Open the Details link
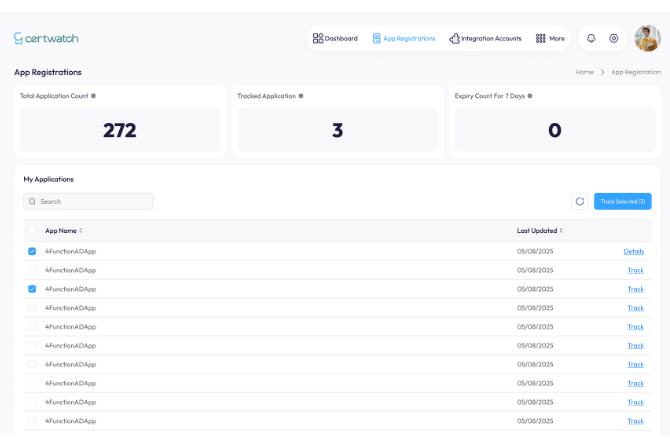The height and width of the screenshot is (447, 670). coord(634,251)
